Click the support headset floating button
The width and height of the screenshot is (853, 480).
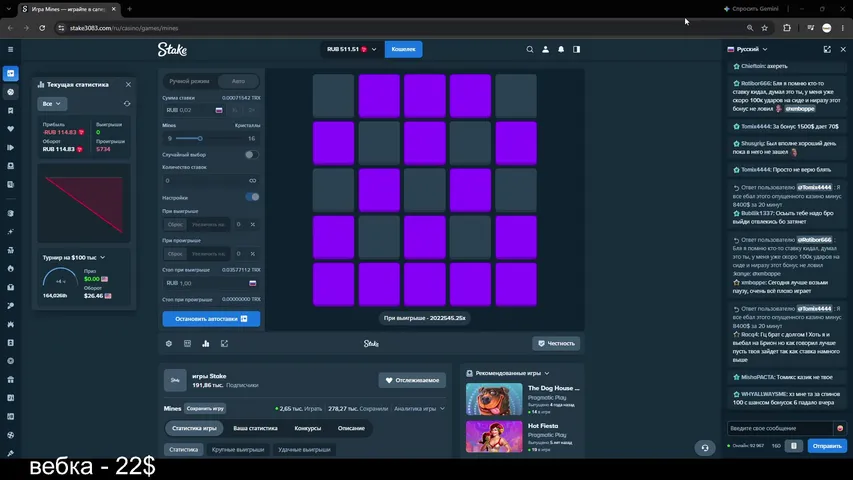pyautogui.click(x=705, y=448)
